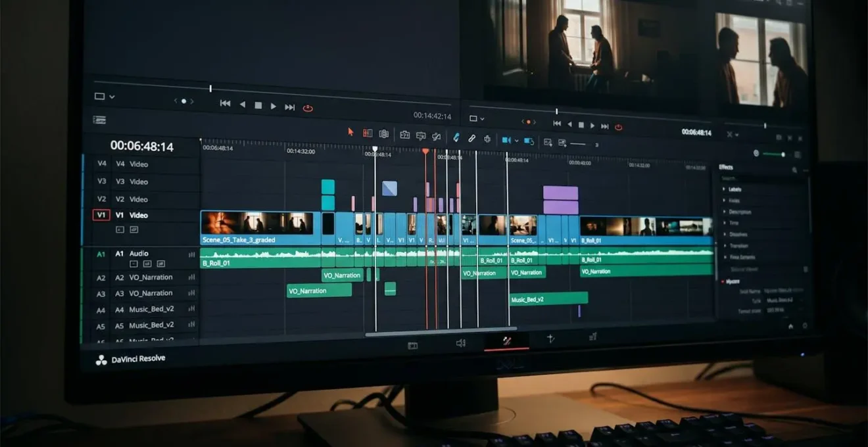The width and height of the screenshot is (868, 447).
Task: Click the Insert Clip toolbar icon
Action: (x=405, y=135)
